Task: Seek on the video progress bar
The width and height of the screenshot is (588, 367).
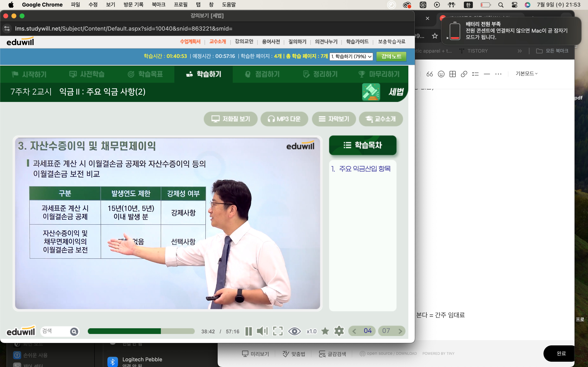Action: click(141, 331)
